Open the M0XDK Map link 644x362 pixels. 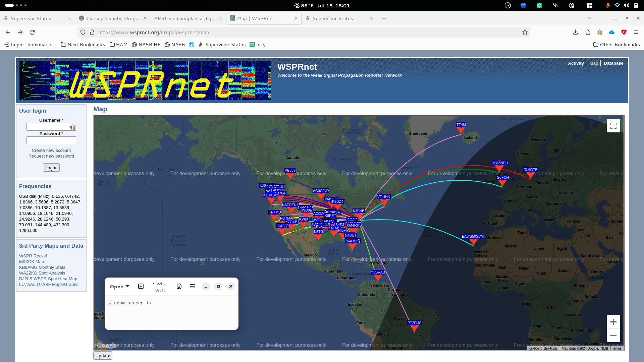coord(32,262)
